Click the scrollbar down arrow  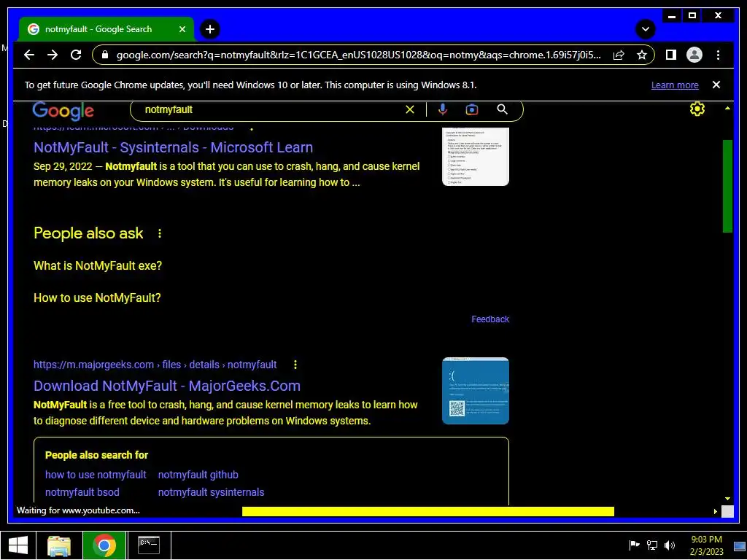tap(727, 499)
